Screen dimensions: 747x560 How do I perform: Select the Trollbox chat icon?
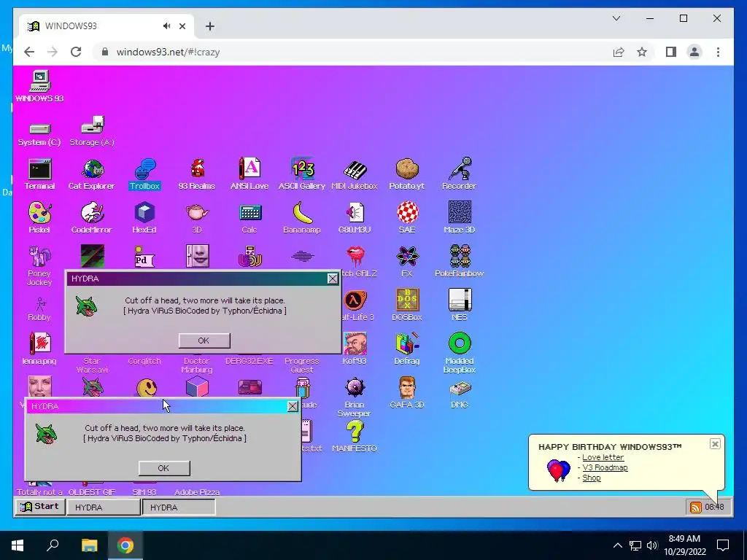tap(144, 174)
